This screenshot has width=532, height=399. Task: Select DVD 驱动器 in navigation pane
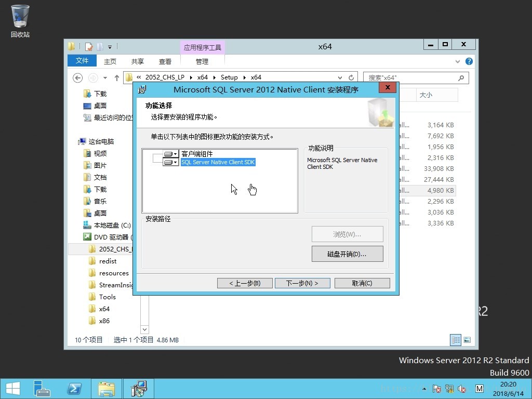108,237
